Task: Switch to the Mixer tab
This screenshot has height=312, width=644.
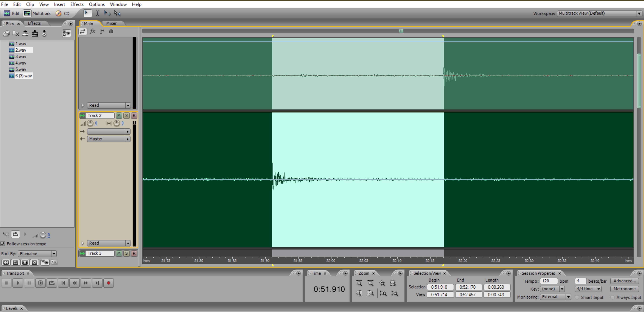Action: tap(111, 23)
